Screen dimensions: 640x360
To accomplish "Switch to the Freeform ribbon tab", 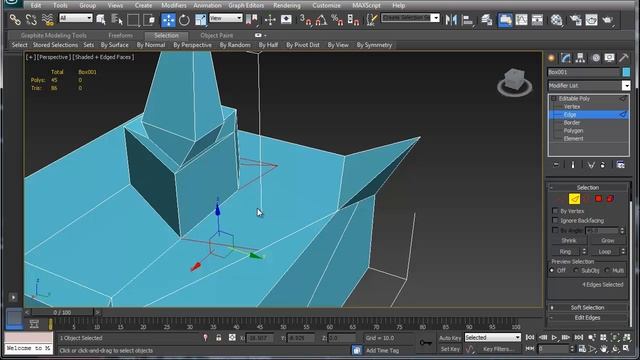I will [x=120, y=36].
